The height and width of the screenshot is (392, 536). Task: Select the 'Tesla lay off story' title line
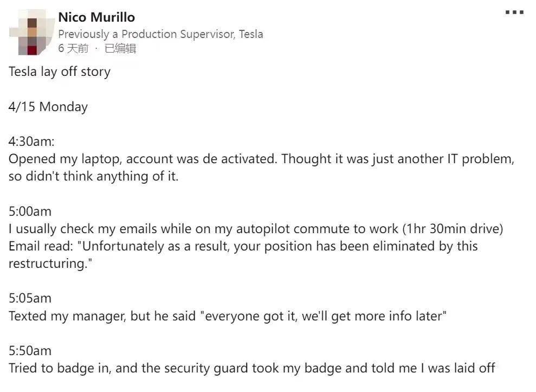pyautogui.click(x=60, y=72)
